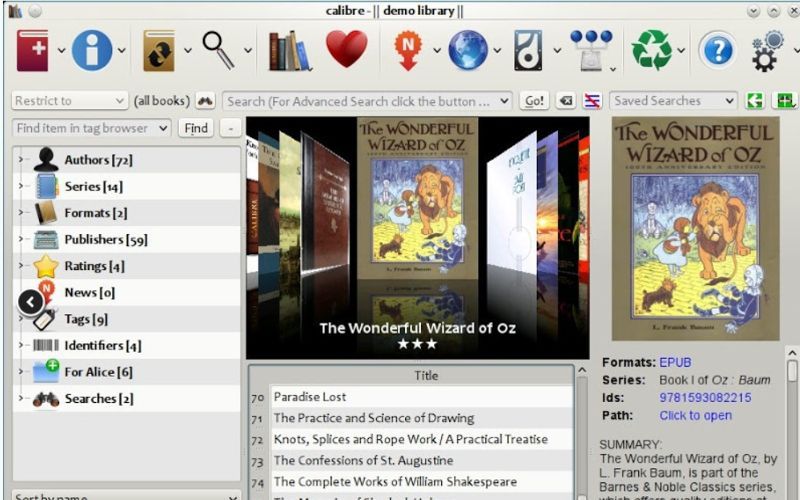Click the magnifying glass View icon
Viewport: 800px width, 500px height.
(x=217, y=49)
